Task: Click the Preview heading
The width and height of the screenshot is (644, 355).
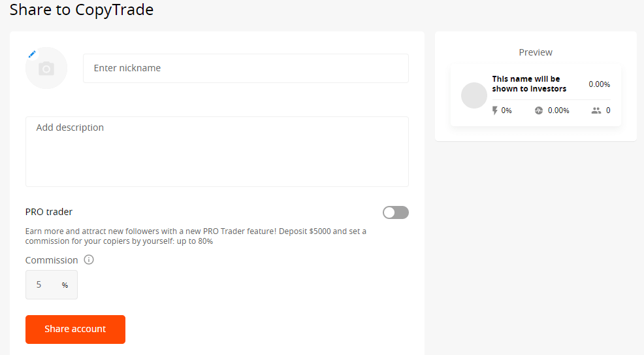Action: tap(536, 52)
